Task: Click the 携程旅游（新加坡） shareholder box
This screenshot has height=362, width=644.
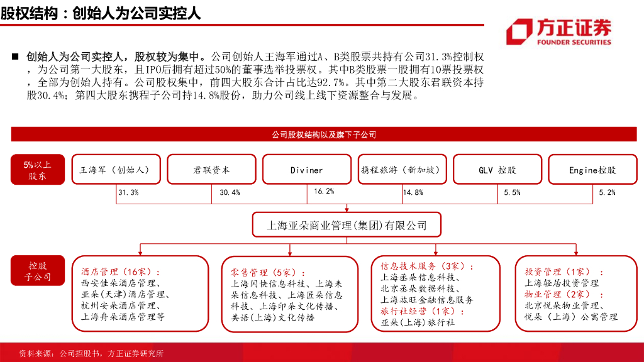Action: tap(402, 170)
